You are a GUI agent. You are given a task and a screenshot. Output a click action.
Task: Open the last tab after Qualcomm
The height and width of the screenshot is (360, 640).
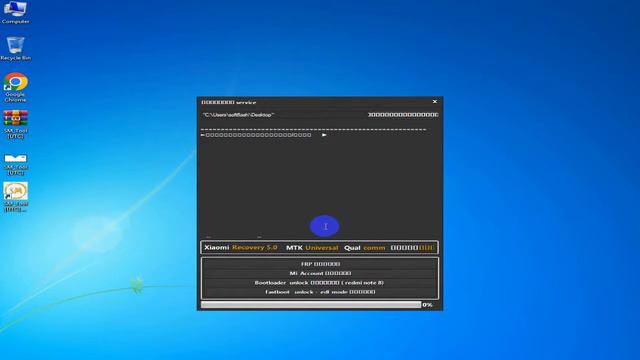point(412,248)
